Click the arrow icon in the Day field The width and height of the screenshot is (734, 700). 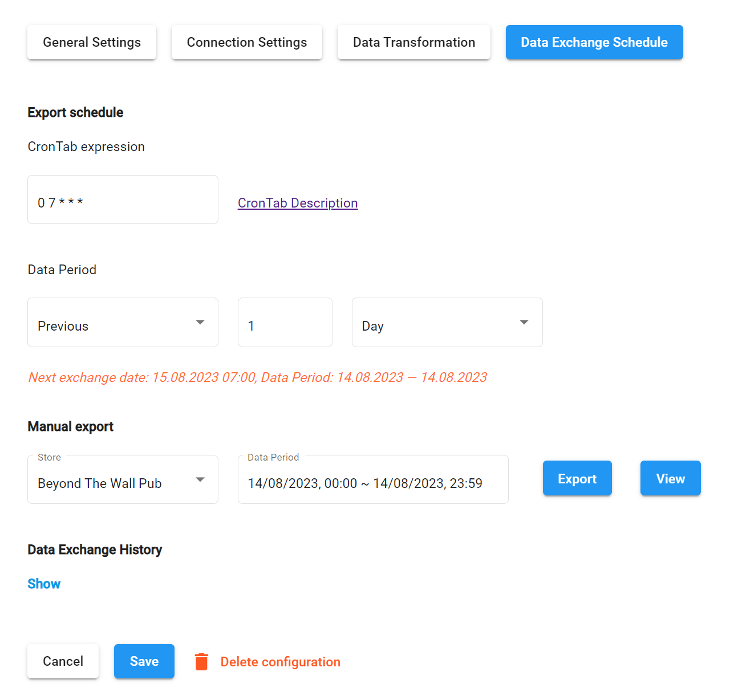pyautogui.click(x=524, y=323)
